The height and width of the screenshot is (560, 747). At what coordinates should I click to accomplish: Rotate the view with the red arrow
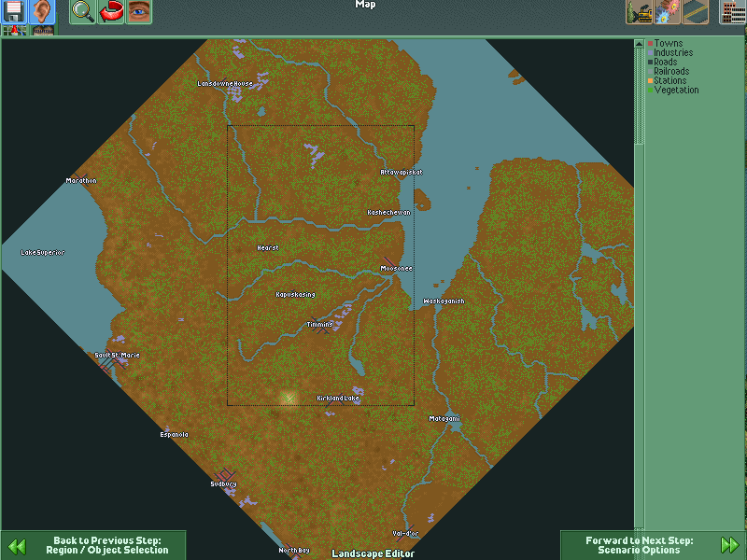111,11
